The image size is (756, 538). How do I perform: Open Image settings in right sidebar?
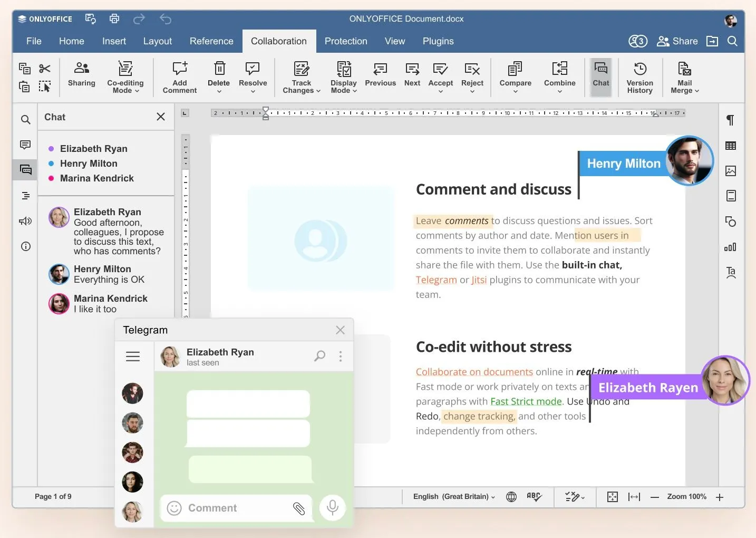(731, 171)
